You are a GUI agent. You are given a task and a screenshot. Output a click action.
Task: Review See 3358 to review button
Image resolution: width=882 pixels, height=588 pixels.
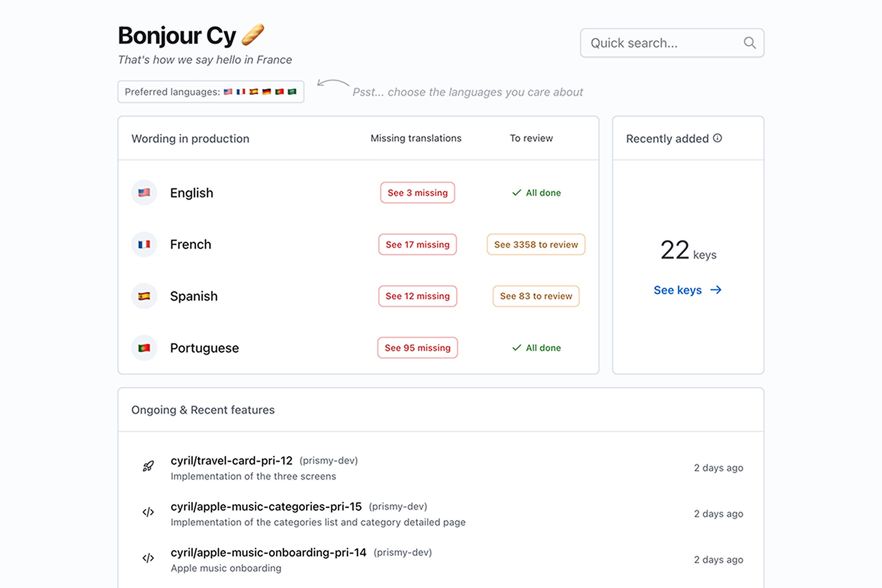(x=536, y=244)
